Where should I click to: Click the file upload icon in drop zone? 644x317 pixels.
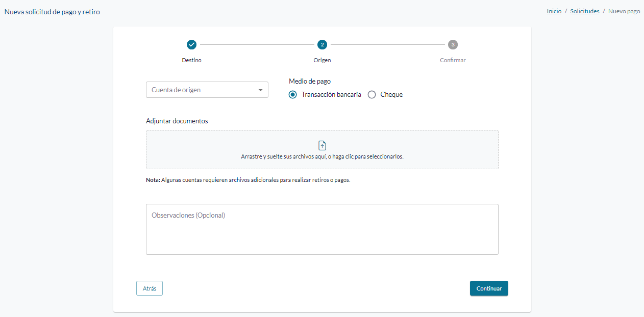pyautogui.click(x=322, y=146)
